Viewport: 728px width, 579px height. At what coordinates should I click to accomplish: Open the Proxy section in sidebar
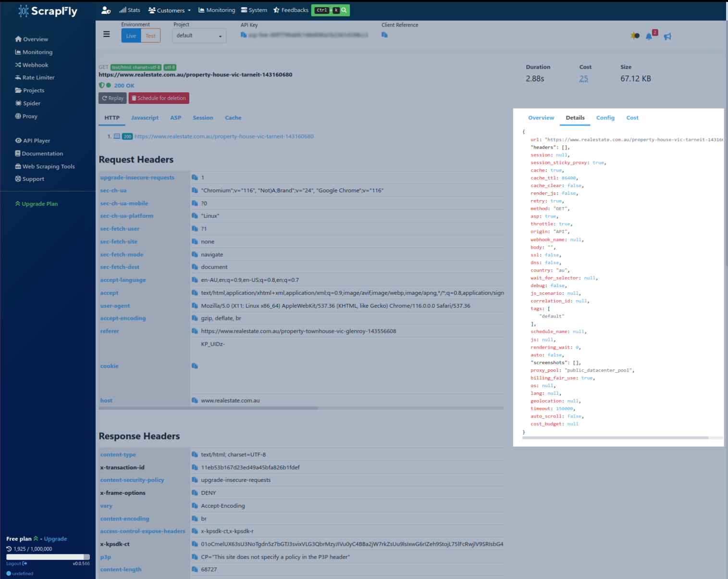point(30,116)
